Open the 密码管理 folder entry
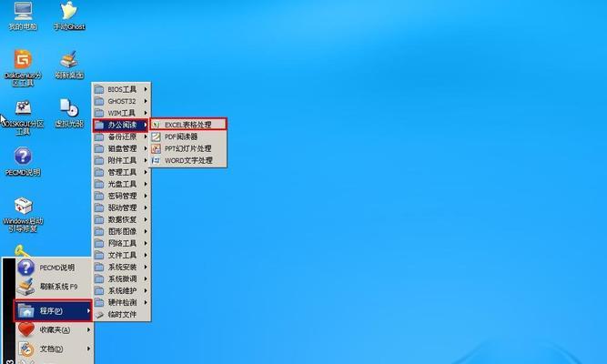 tap(121, 196)
